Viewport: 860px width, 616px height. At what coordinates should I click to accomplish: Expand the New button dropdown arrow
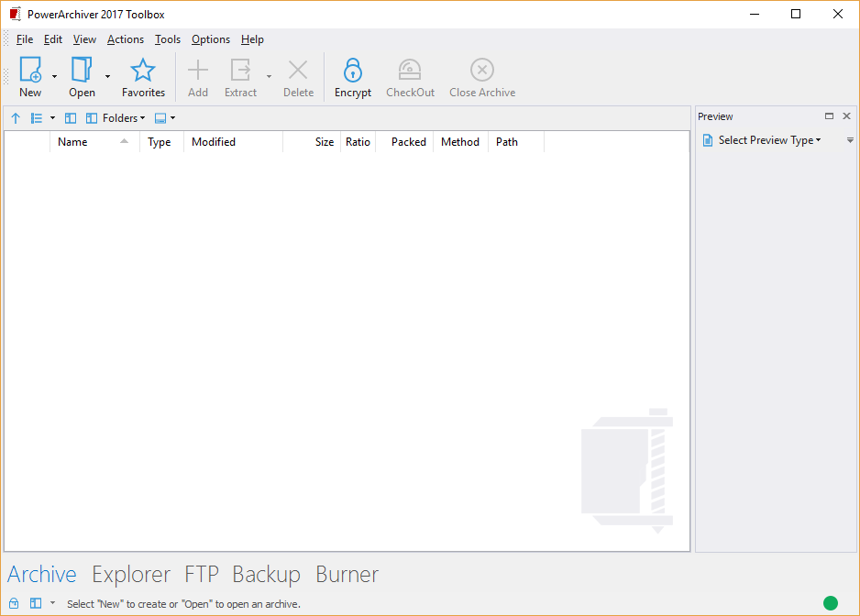(54, 76)
